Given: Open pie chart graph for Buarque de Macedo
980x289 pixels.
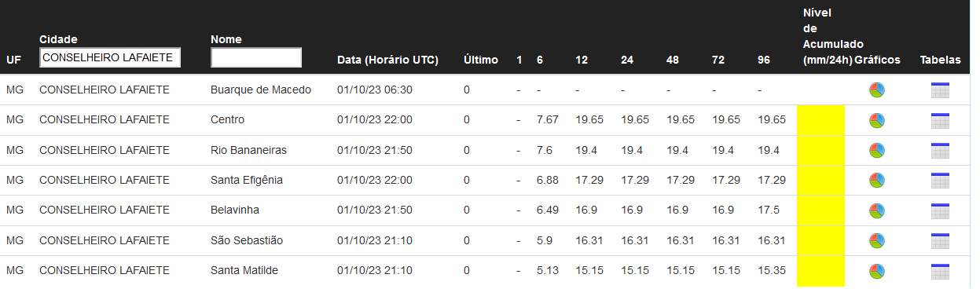Looking at the screenshot, I should point(877,90).
